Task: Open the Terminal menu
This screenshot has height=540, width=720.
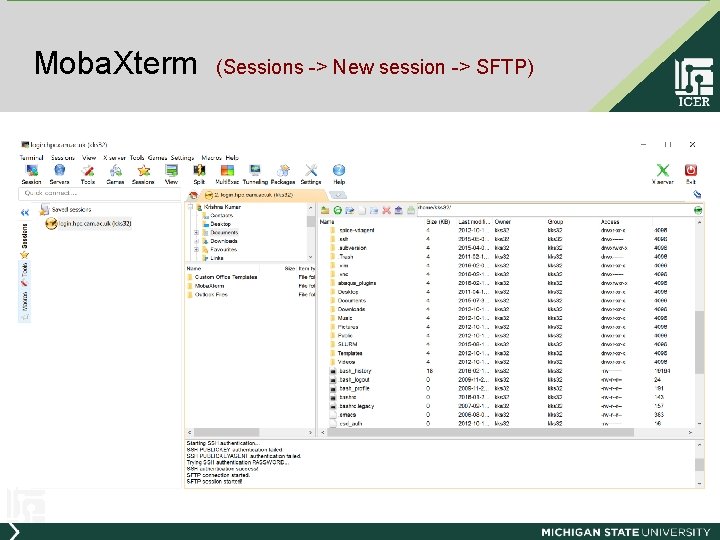Action: point(31,158)
